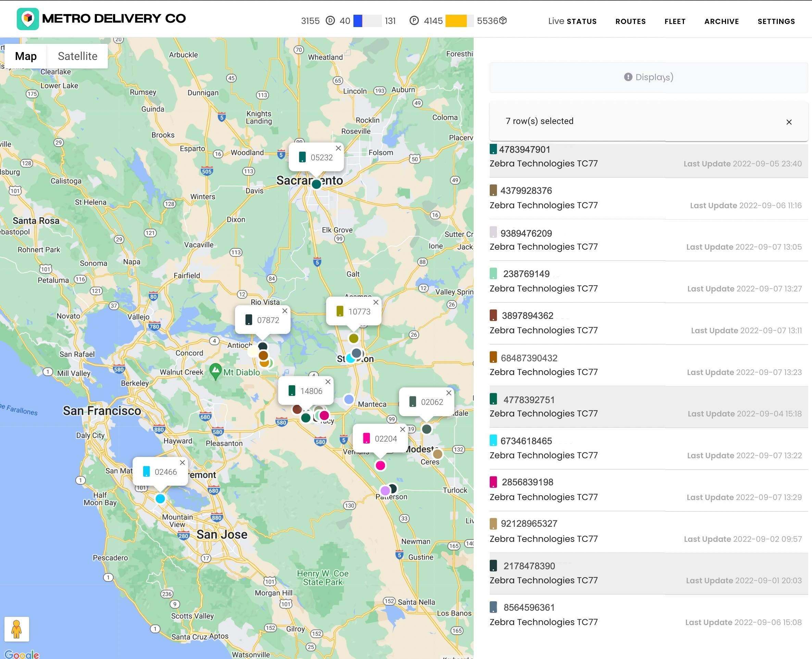Click the dark marker below 02062 popup

coord(426,429)
